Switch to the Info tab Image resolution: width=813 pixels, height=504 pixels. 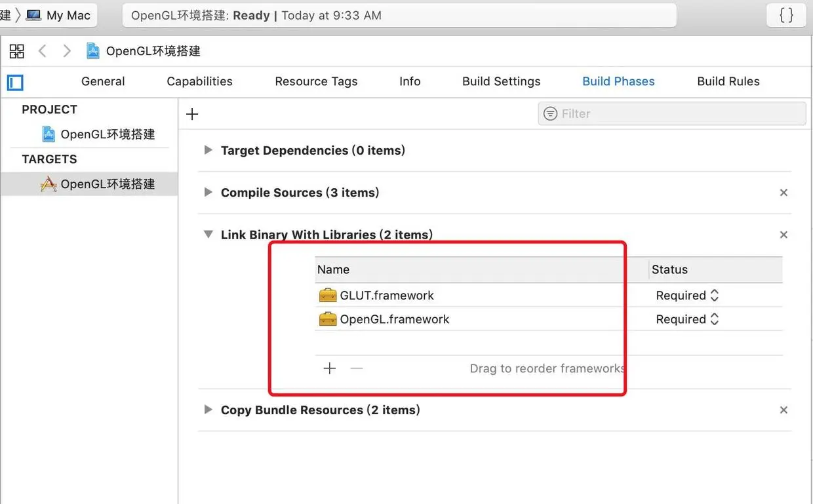tap(410, 81)
